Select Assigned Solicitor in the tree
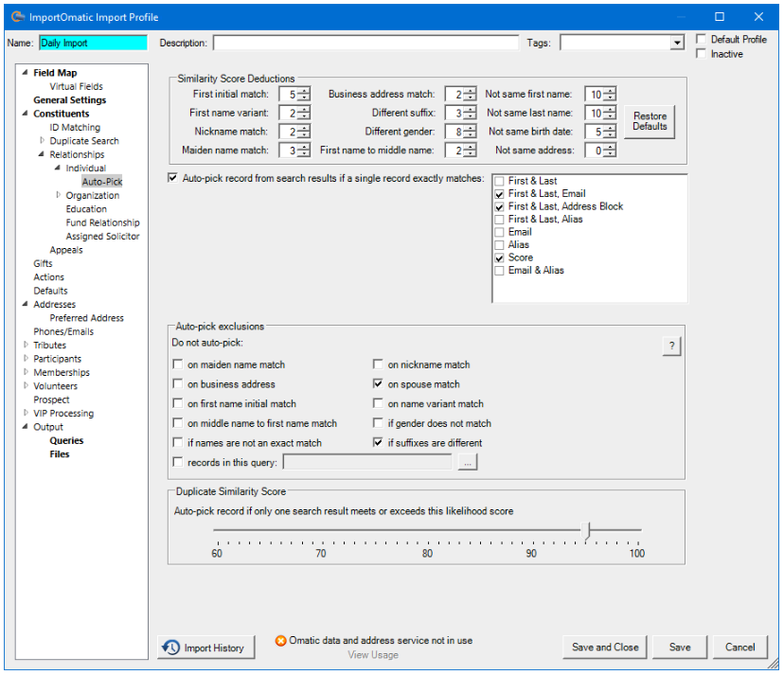 click(102, 236)
